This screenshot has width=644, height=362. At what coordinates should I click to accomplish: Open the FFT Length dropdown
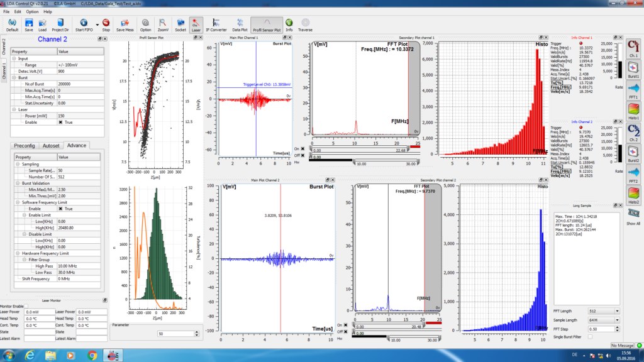point(603,311)
